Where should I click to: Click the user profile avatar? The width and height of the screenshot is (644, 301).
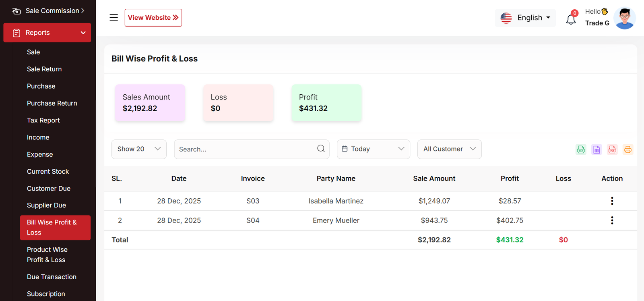(624, 18)
